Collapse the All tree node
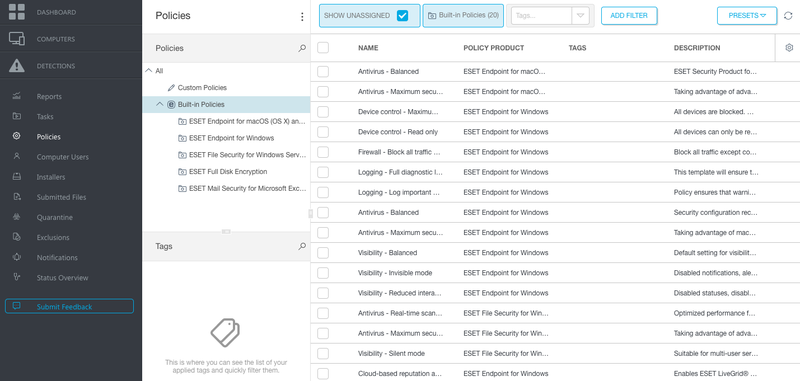Viewport: 800px width, 381px height. point(148,71)
